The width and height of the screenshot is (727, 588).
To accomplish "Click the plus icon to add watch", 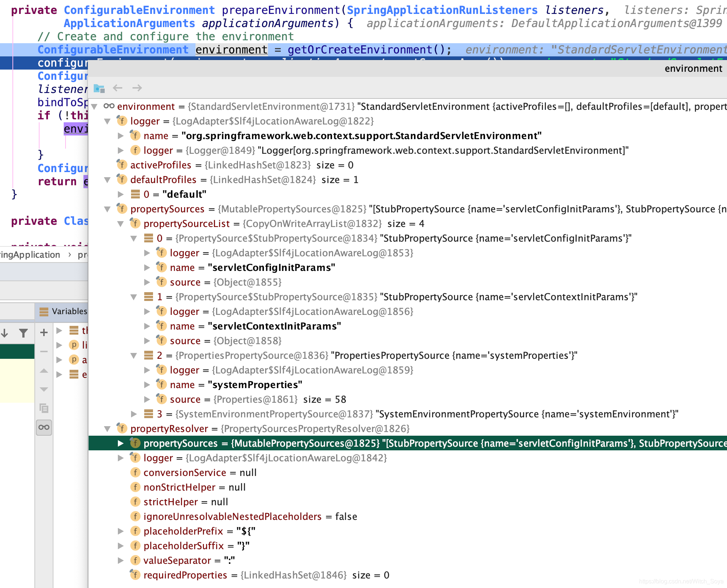I will [x=44, y=332].
